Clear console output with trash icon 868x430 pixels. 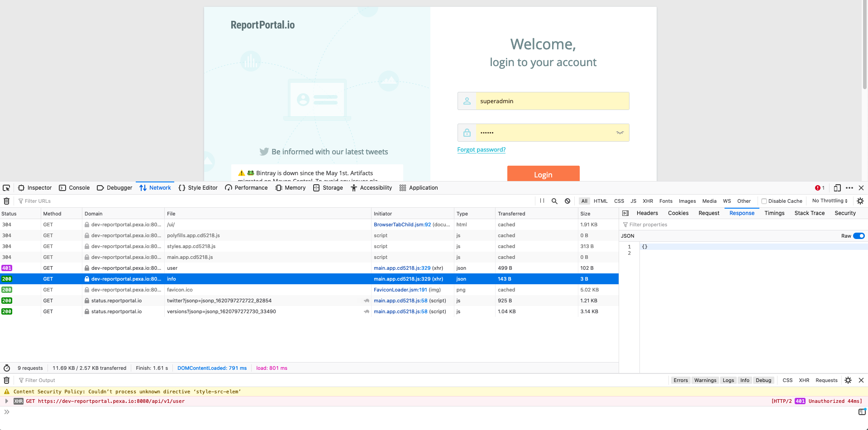pos(6,380)
